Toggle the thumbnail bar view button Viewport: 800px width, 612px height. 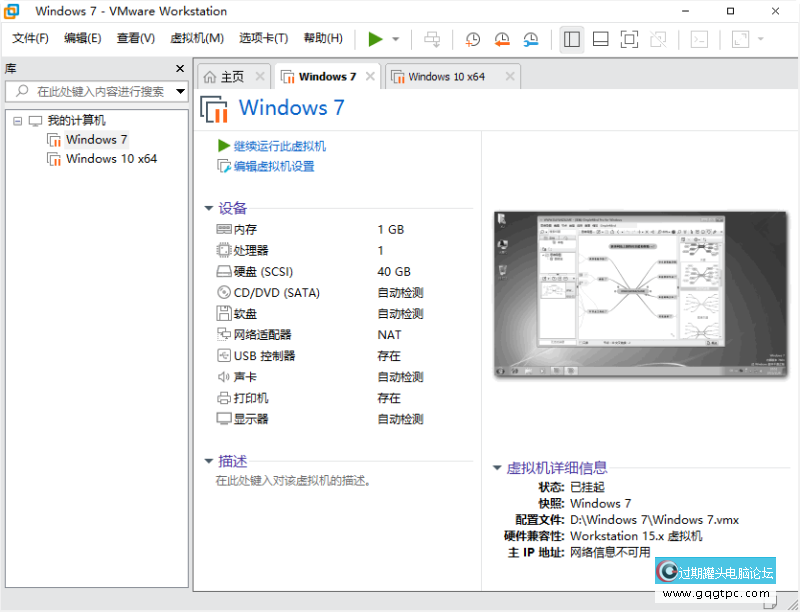pos(600,39)
